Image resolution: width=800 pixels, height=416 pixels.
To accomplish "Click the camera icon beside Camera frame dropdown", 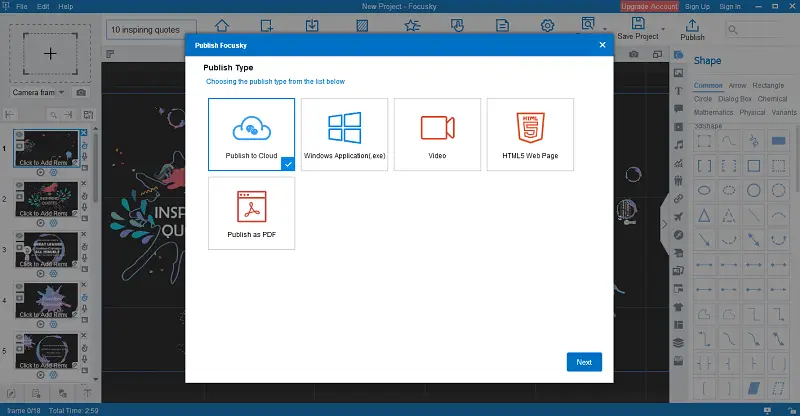I will point(81,92).
